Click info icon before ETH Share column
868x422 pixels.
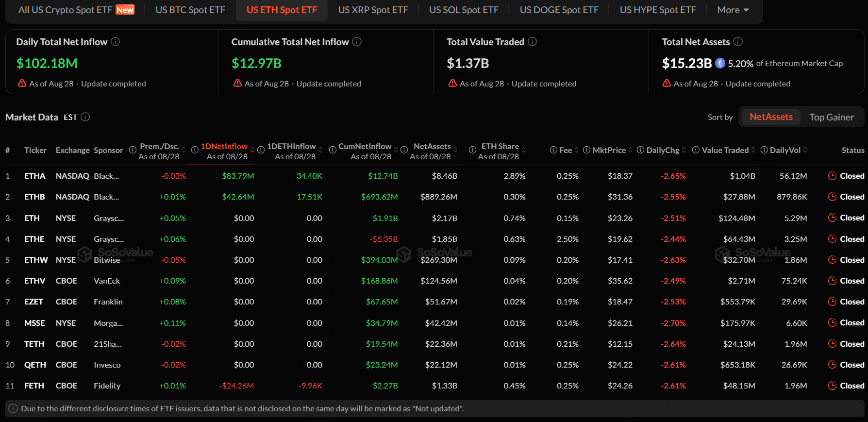[472, 150]
